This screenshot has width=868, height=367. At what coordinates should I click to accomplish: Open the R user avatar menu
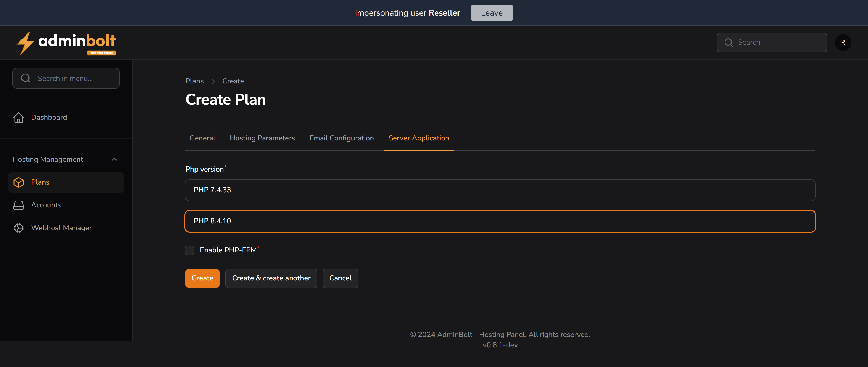(843, 43)
